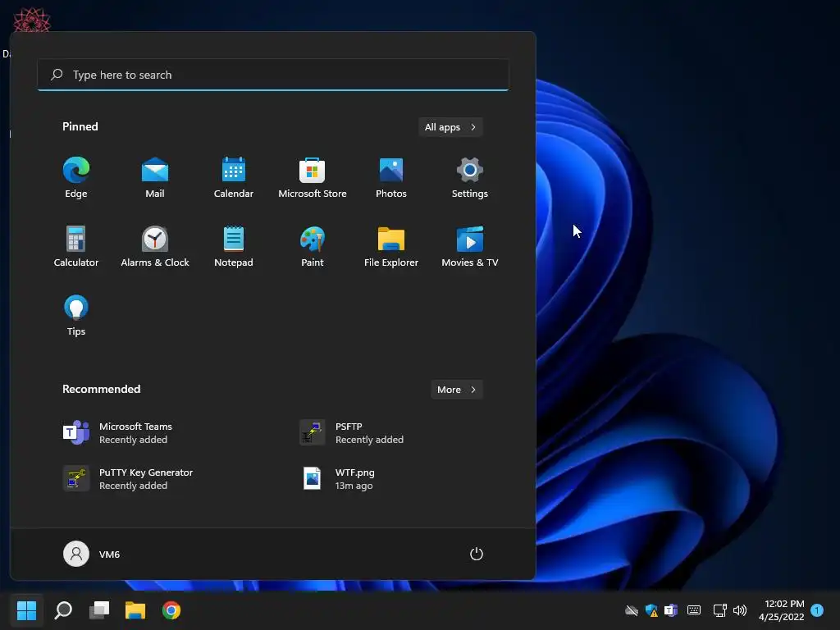The image size is (840, 630).
Task: Click the Power button in Start menu
Action: coord(477,554)
